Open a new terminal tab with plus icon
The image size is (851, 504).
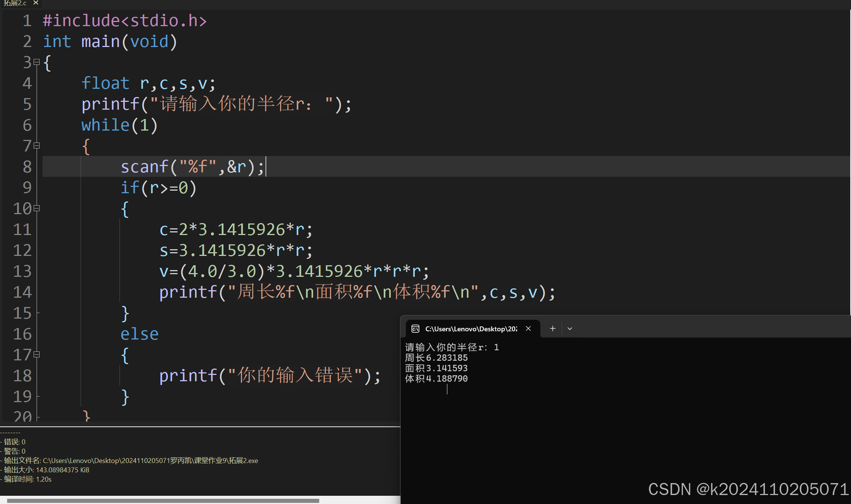coord(553,328)
